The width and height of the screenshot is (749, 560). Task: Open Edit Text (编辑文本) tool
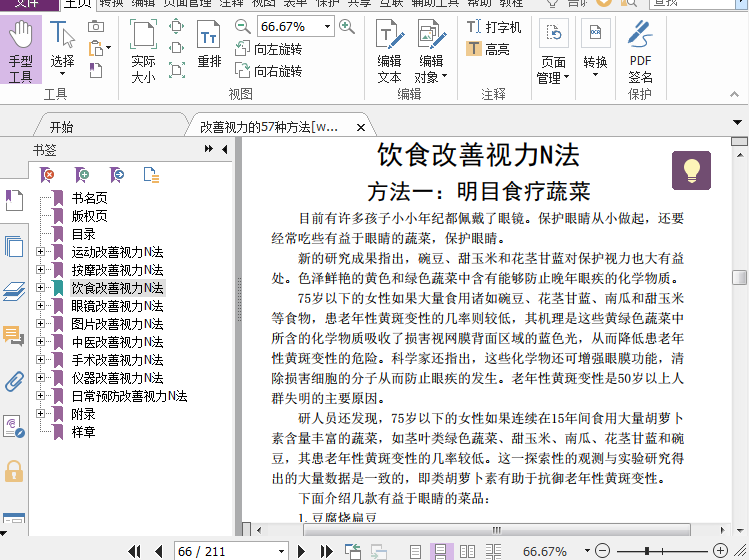(389, 52)
